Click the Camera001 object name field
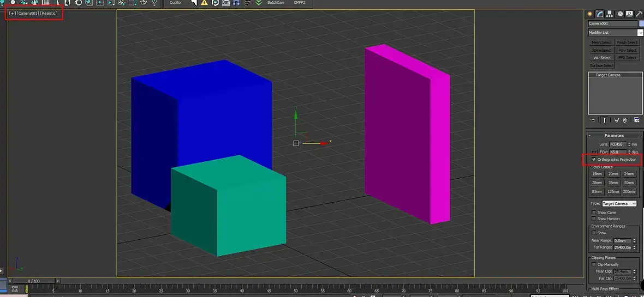The height and width of the screenshot is (297, 644). coord(613,24)
